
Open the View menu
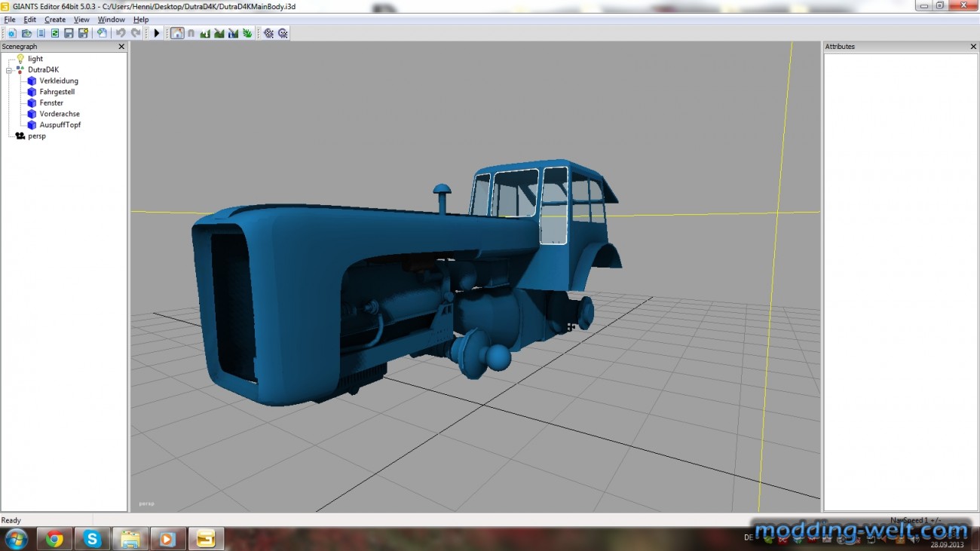pyautogui.click(x=81, y=20)
